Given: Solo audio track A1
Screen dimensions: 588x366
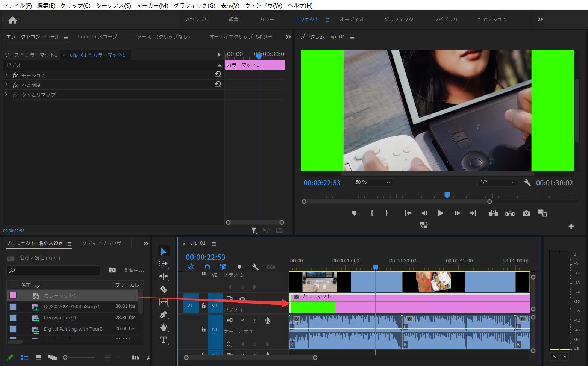Looking at the screenshot, I should point(255,321).
